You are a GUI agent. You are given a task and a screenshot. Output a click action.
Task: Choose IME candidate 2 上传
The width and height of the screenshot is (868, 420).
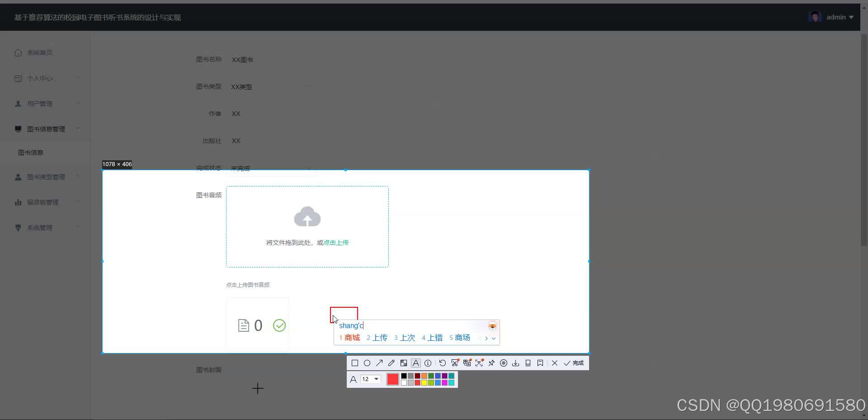click(x=377, y=338)
